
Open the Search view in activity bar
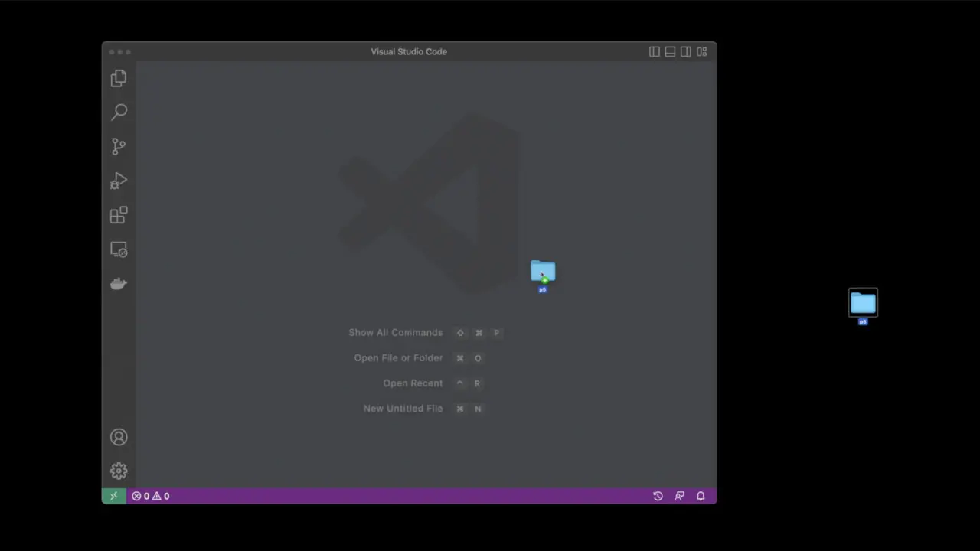click(119, 112)
